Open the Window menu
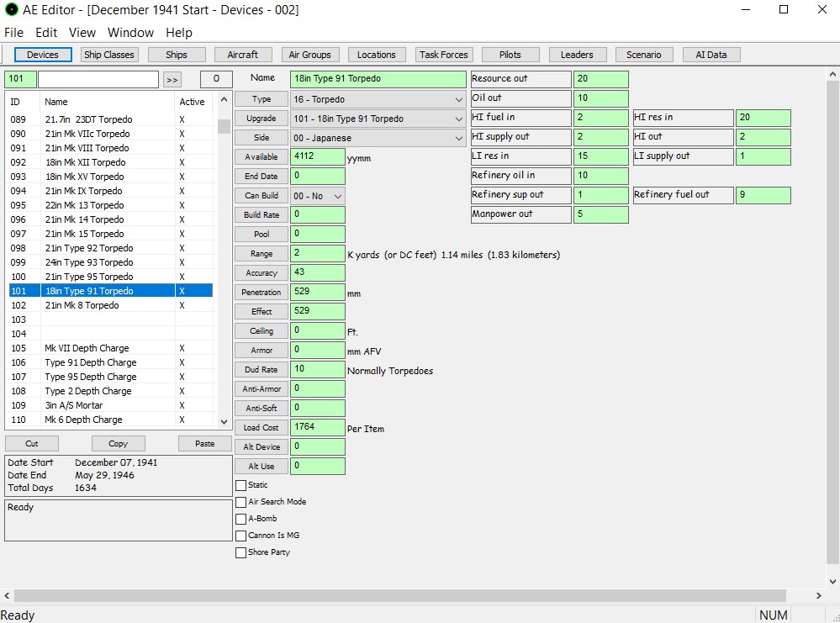Image resolution: width=840 pixels, height=623 pixels. click(130, 33)
